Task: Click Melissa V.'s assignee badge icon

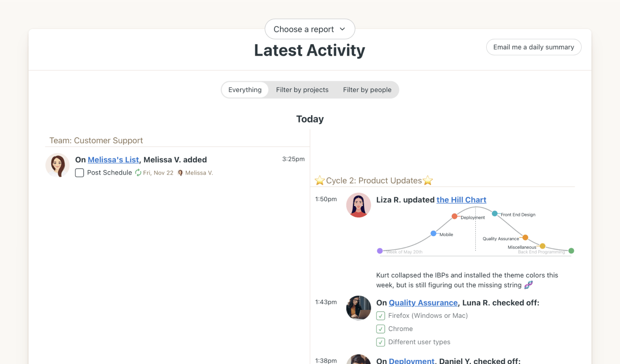Action: 180,173
